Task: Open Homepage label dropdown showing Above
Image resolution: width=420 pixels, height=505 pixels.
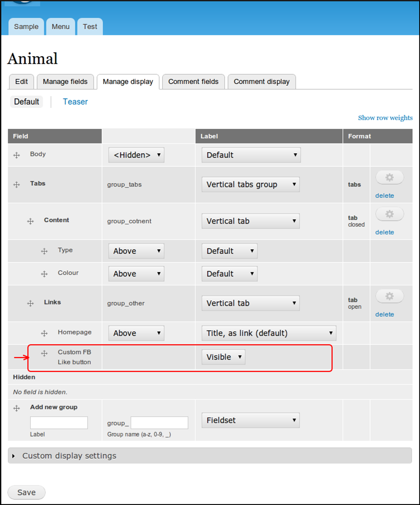Action: pos(136,333)
